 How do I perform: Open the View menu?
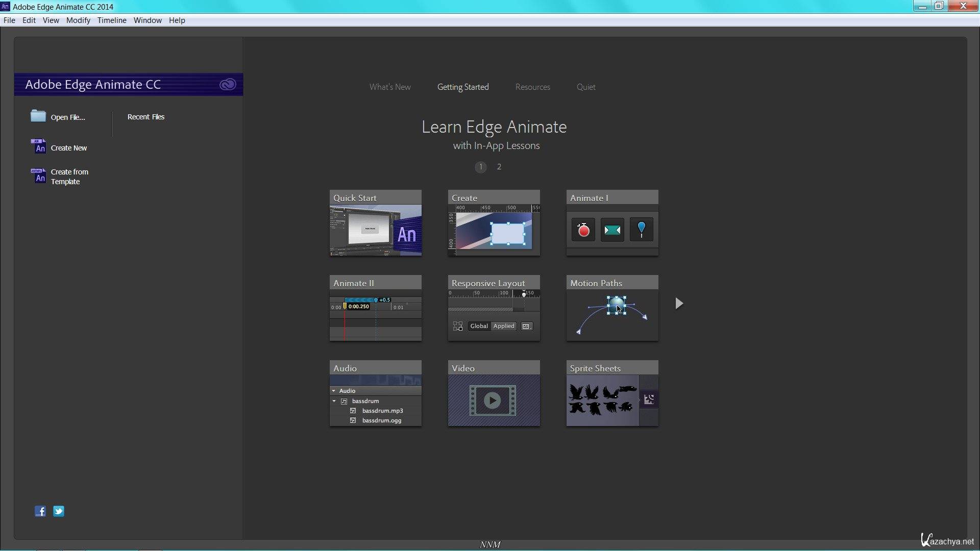(x=51, y=20)
